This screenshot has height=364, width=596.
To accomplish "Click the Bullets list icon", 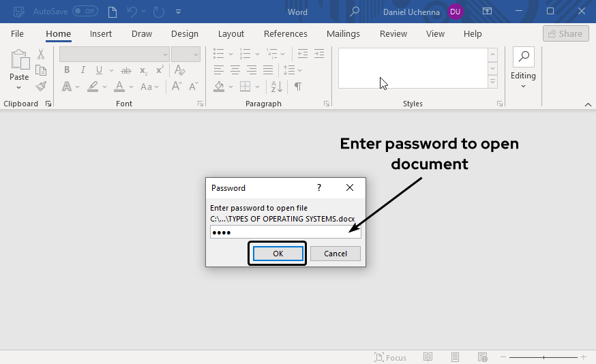I will pos(219,54).
